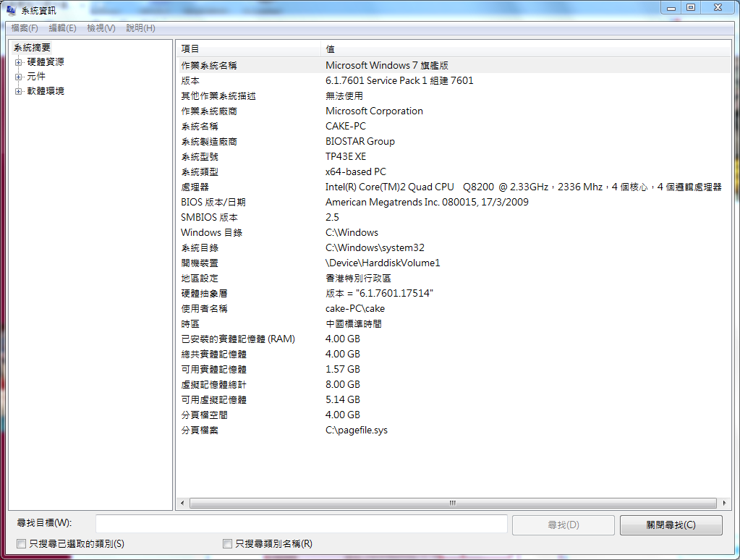Select the BIOS 版本/日期 row label
Viewport: 740px width, 560px height.
click(213, 202)
